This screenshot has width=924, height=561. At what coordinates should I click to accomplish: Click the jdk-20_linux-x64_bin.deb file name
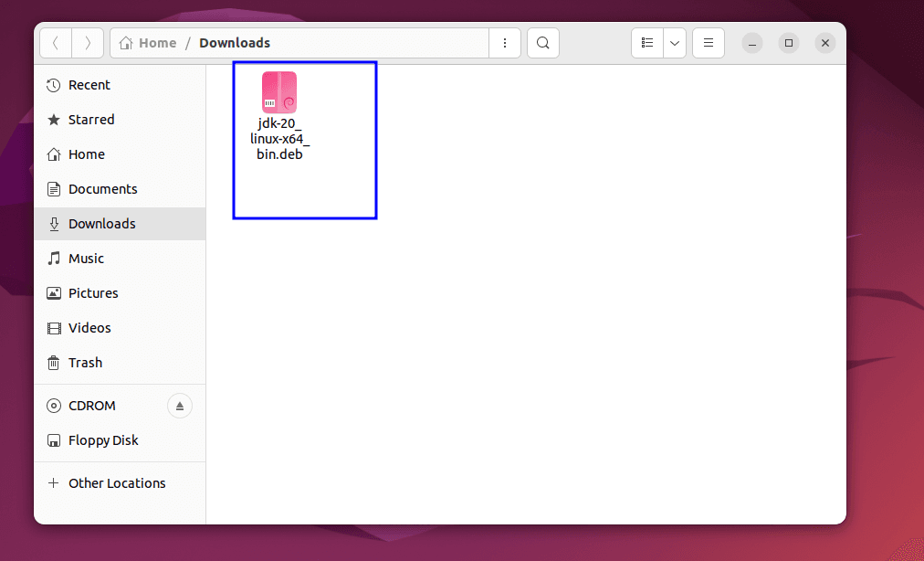pos(279,139)
